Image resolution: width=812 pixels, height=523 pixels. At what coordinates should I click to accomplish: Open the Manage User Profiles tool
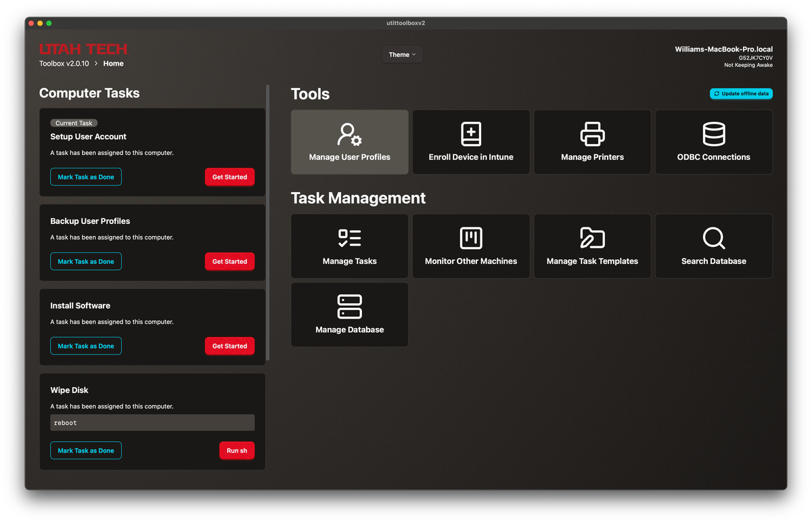click(x=349, y=142)
